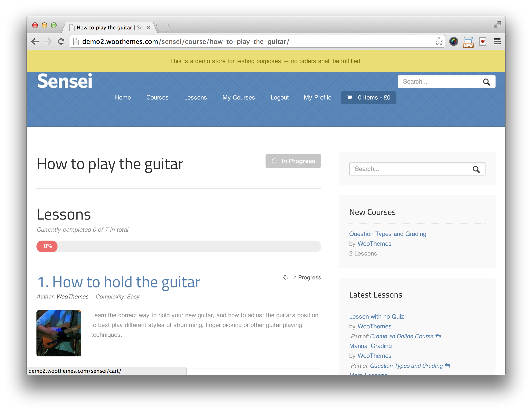Click the guitar lesson thumbnail image
Viewport: 532px width, 412px height.
click(59, 333)
